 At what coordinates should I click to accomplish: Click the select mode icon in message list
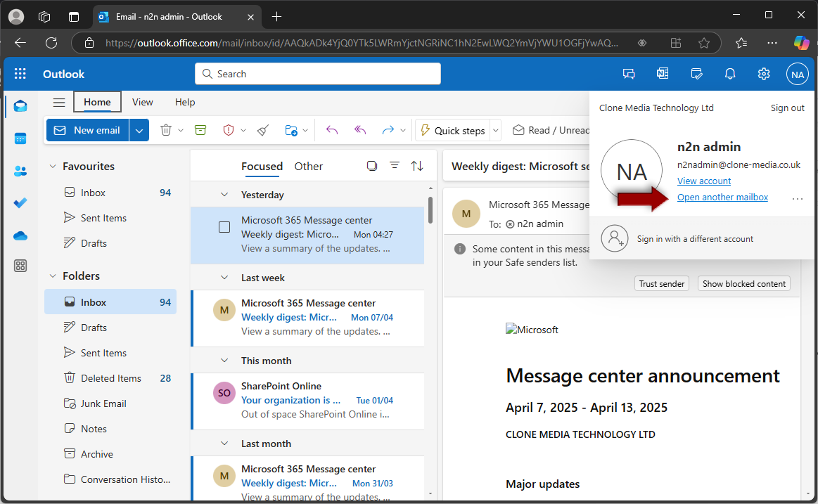click(x=372, y=166)
